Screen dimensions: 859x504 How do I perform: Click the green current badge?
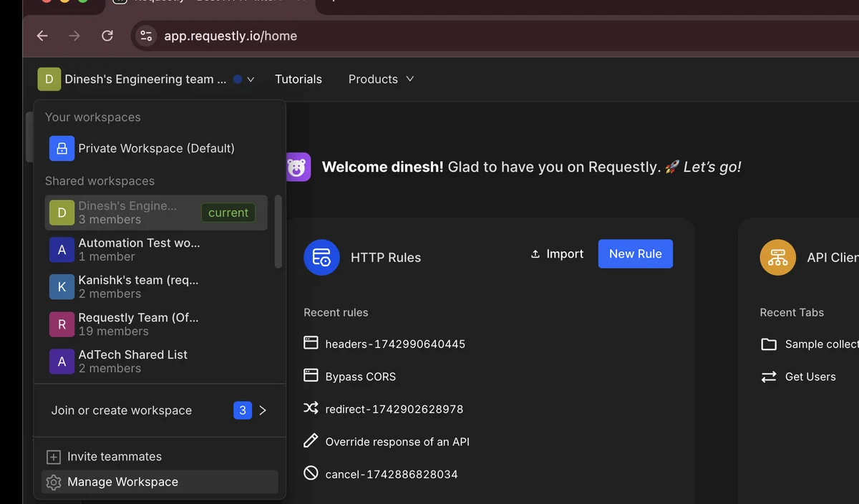228,213
